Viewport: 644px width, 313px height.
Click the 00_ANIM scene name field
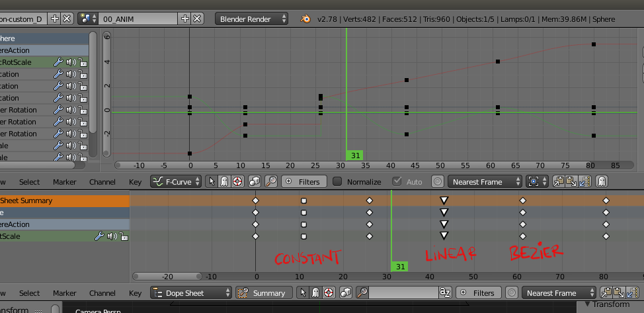point(140,19)
